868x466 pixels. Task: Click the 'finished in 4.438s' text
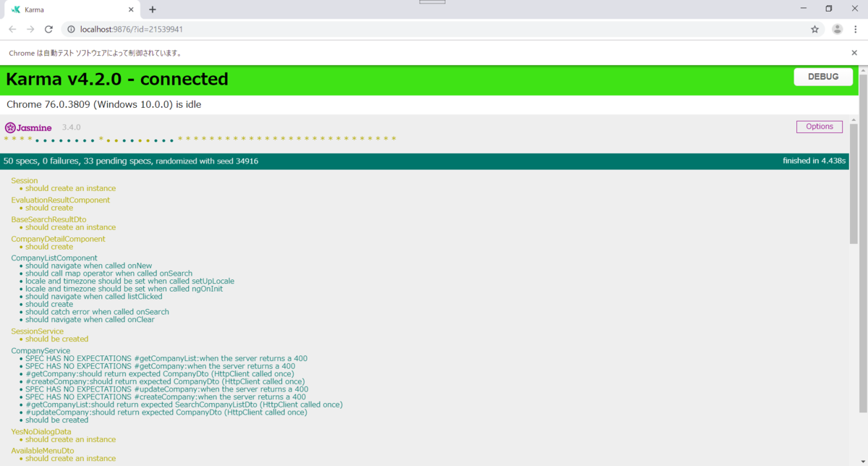pos(814,161)
